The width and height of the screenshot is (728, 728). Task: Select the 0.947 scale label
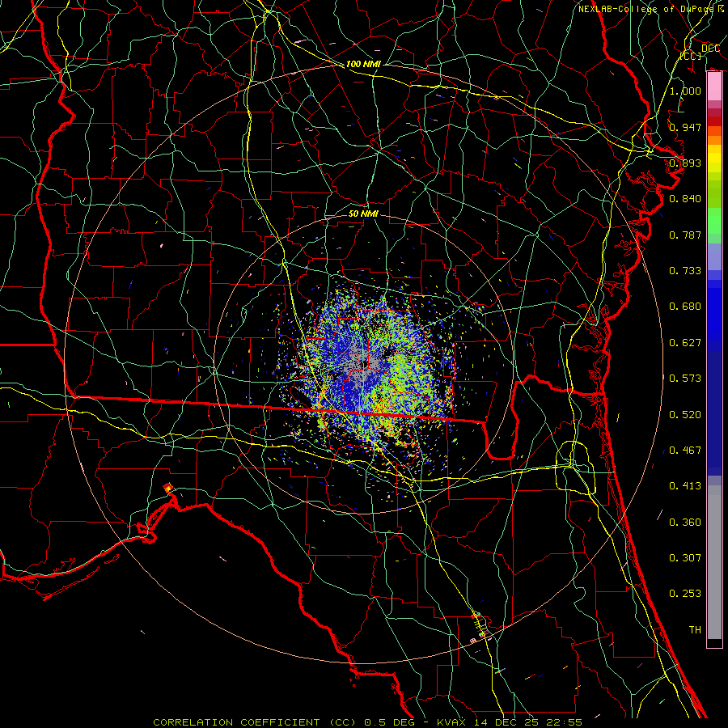685,127
